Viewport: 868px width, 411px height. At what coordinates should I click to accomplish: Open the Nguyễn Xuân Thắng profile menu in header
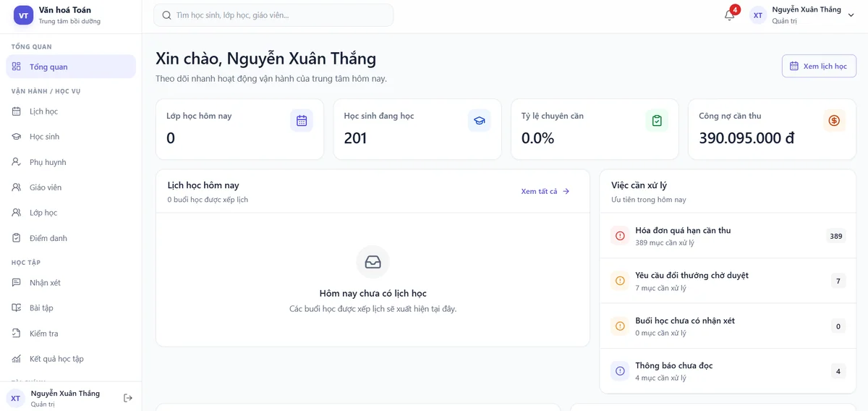802,15
